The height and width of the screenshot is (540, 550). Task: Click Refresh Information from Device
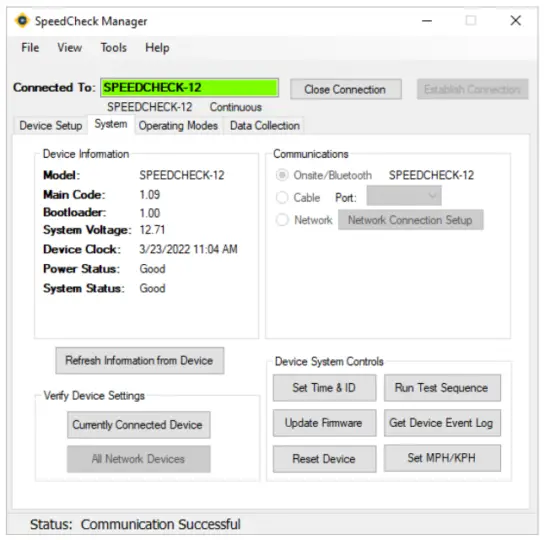(x=140, y=360)
